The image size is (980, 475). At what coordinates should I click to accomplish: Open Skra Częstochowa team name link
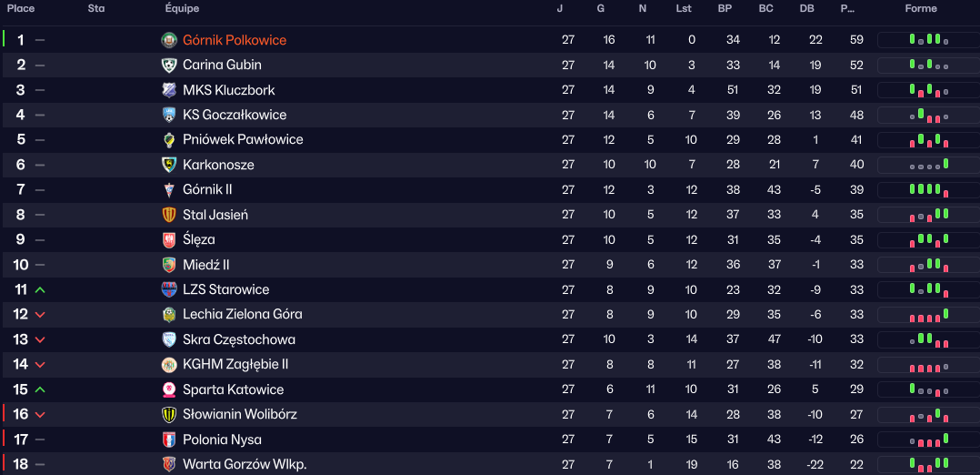tap(239, 339)
